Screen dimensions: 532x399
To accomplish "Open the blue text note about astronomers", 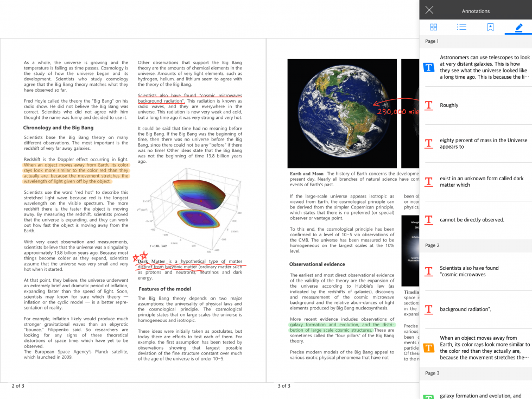I will pyautogui.click(x=476, y=67).
